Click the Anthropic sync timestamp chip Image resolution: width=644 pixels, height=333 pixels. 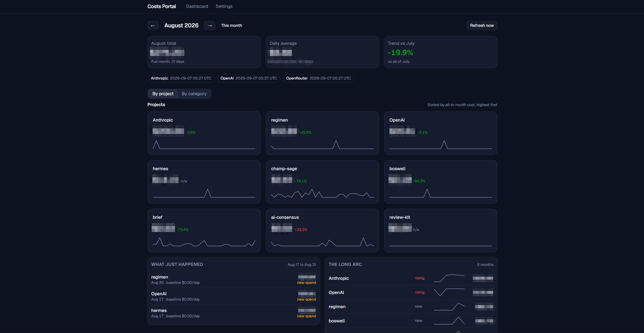[x=181, y=78]
